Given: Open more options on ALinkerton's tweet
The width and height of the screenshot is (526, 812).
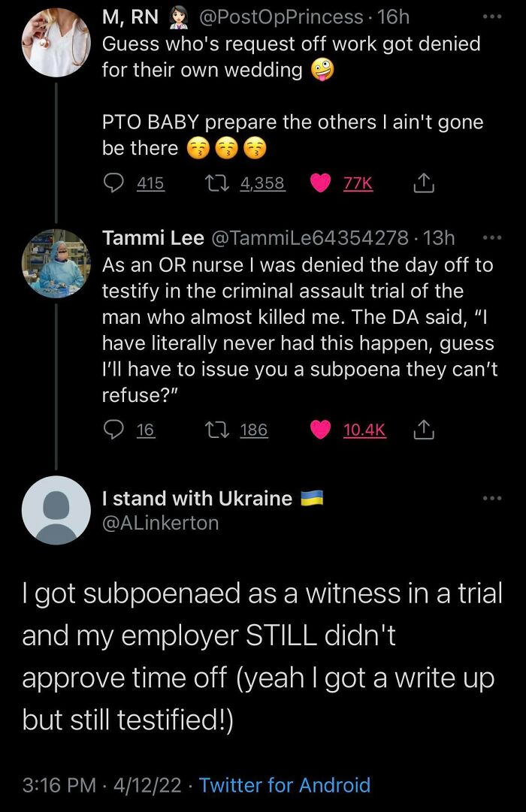Looking at the screenshot, I should 492,497.
